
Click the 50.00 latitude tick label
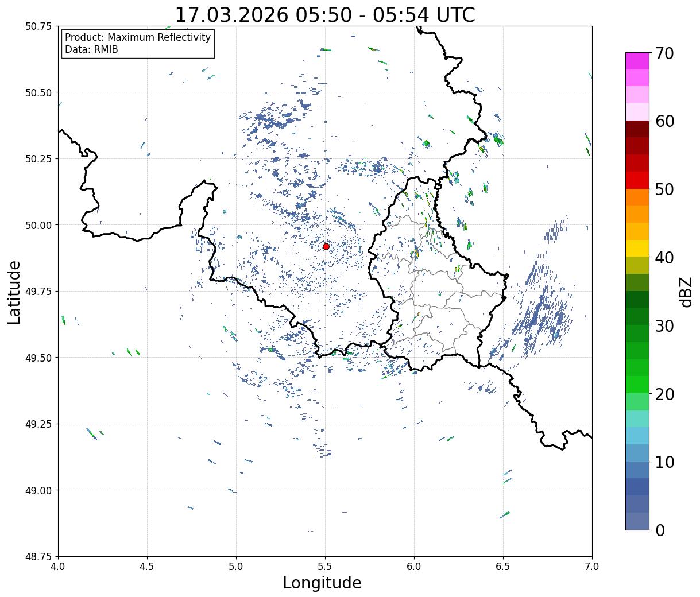click(38, 225)
